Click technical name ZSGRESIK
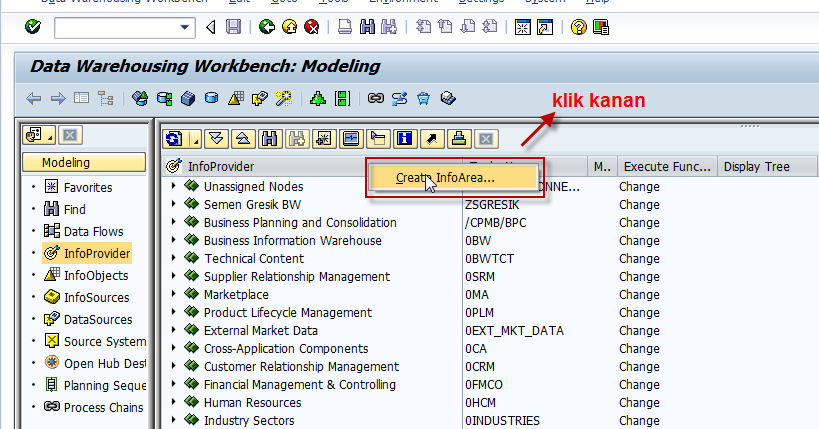The width and height of the screenshot is (819, 429). point(492,204)
